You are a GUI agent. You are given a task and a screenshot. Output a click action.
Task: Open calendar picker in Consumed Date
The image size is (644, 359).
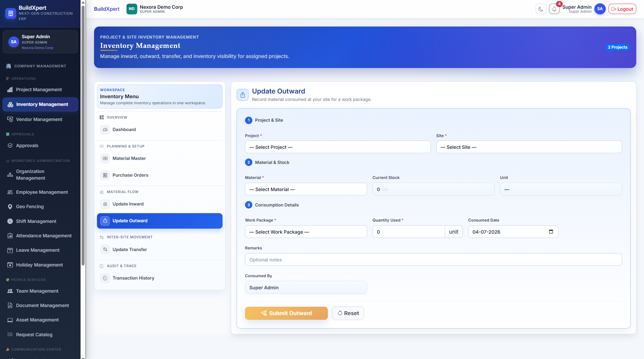[551, 232]
